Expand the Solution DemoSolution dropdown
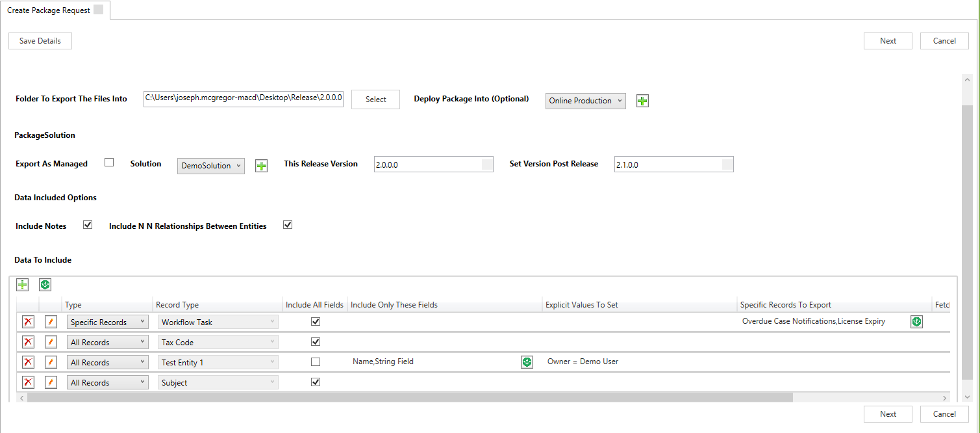This screenshot has height=433, width=980. 211,166
